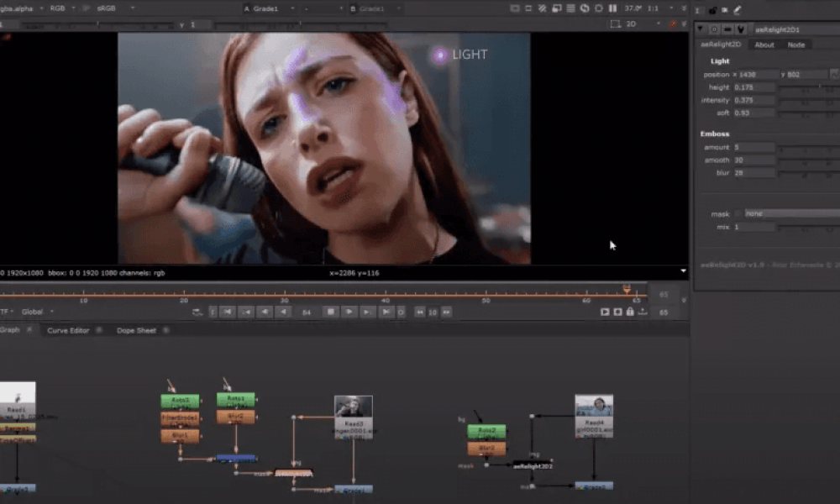Open the sRGB viewer process dropdown
The image size is (840, 504).
114,8
